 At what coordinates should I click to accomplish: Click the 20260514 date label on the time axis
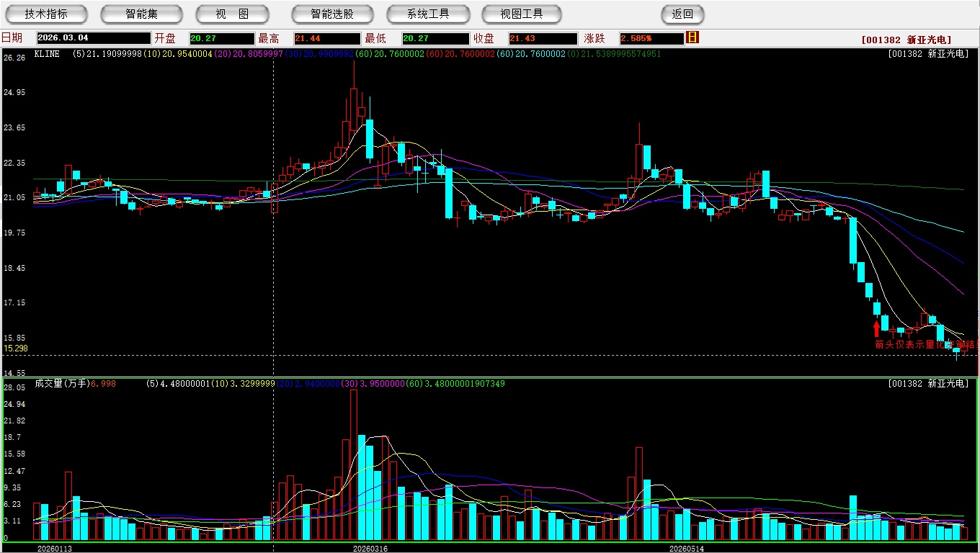coord(686,549)
